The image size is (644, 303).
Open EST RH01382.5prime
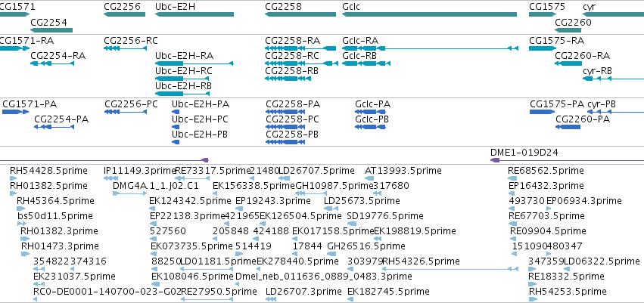pyautogui.click(x=13, y=193)
